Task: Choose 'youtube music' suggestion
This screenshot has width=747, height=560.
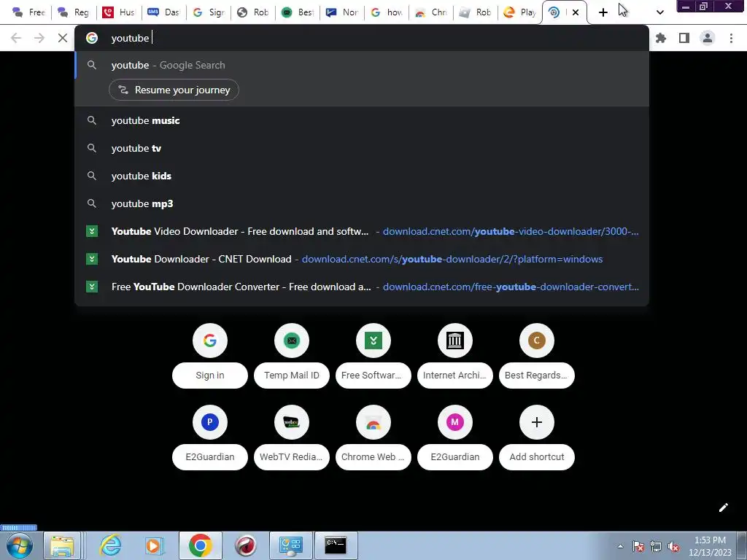Action: coord(362,120)
